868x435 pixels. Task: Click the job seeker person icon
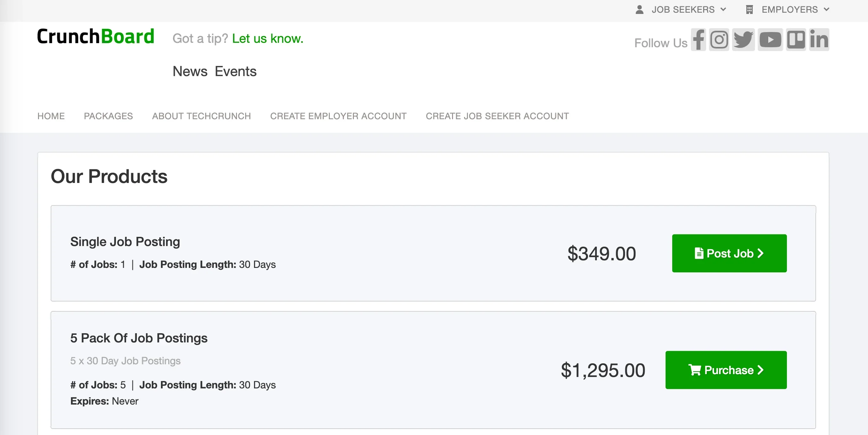tap(639, 10)
